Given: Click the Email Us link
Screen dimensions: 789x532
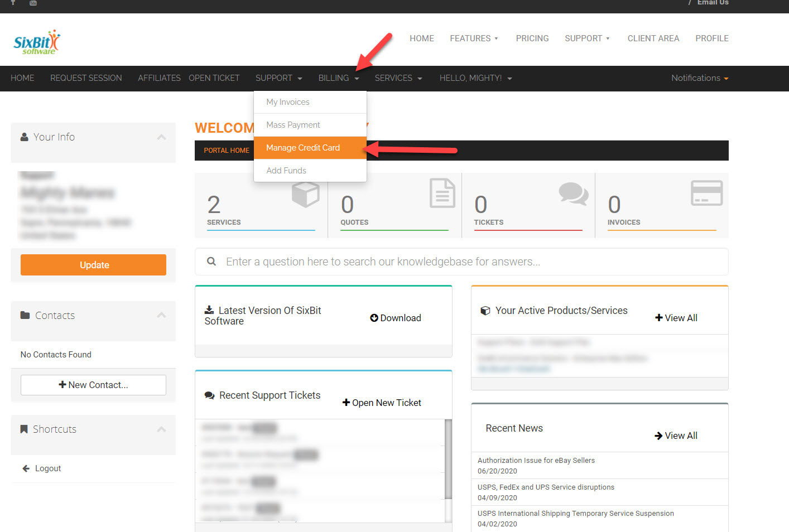Looking at the screenshot, I should (713, 3).
